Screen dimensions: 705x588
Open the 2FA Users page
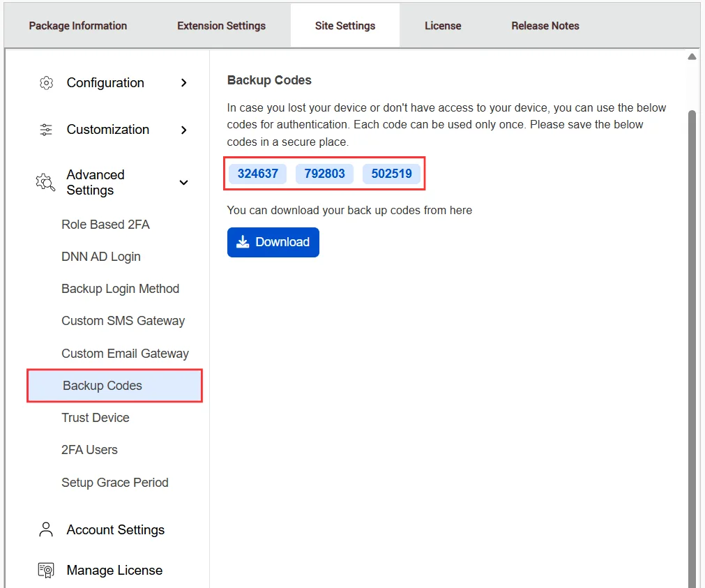[89, 450]
